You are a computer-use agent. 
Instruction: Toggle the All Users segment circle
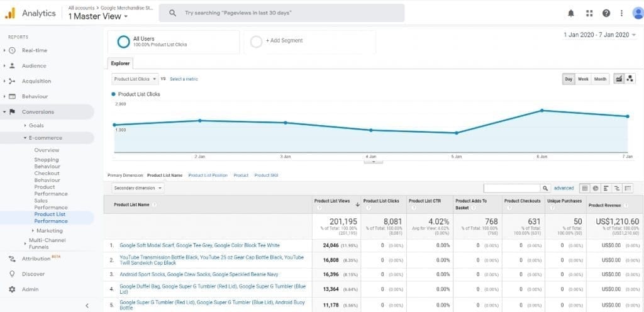point(123,42)
